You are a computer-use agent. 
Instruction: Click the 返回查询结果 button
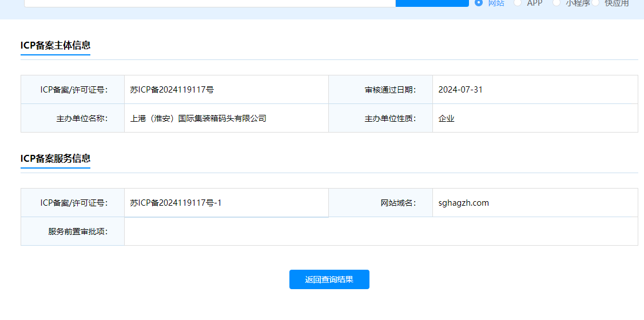329,279
